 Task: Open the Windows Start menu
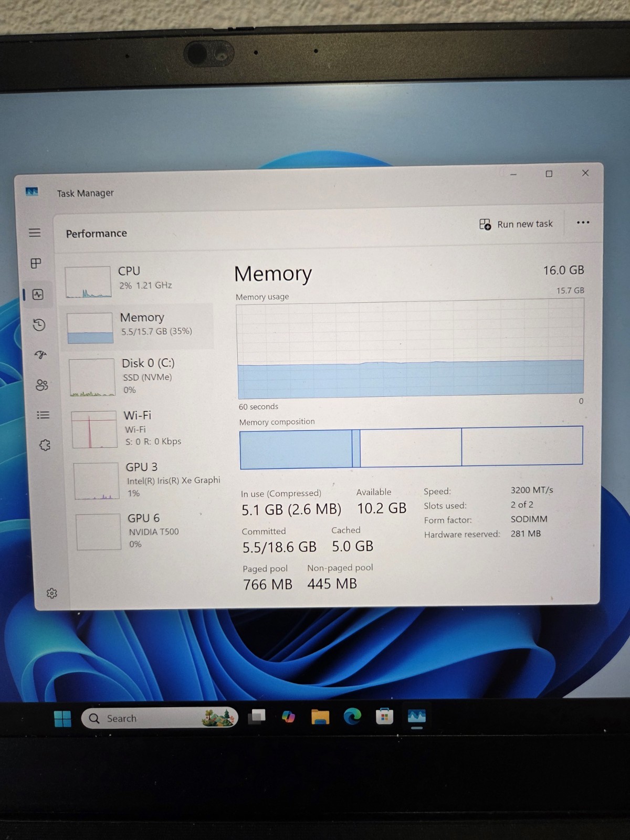pos(62,718)
